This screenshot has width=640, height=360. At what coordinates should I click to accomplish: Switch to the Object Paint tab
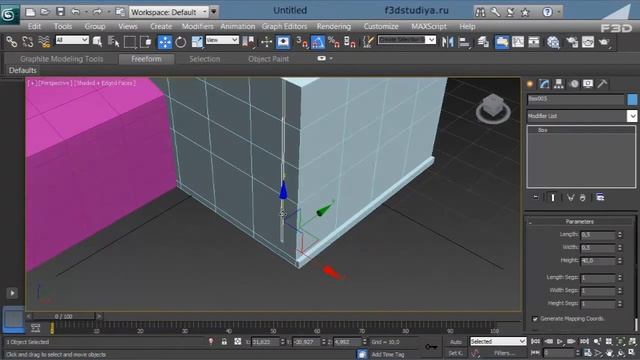(269, 59)
